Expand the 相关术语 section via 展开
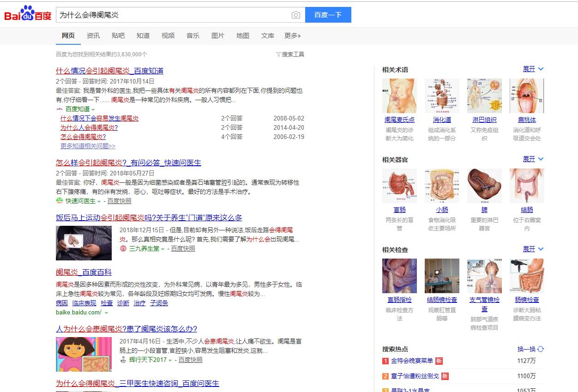 530,69
